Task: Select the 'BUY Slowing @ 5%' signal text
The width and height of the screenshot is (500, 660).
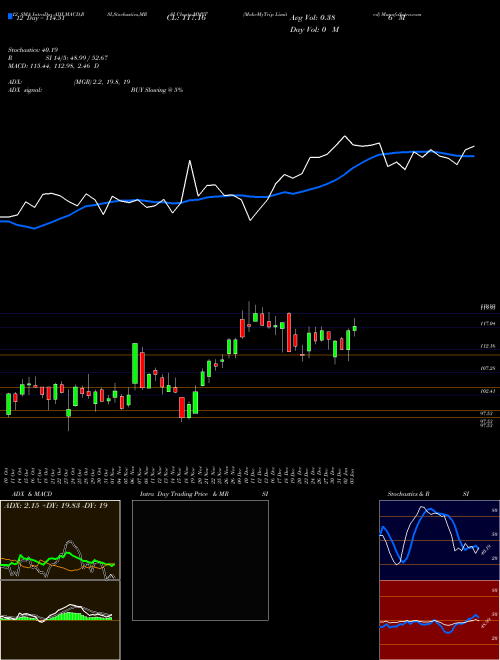Action: click(x=157, y=90)
